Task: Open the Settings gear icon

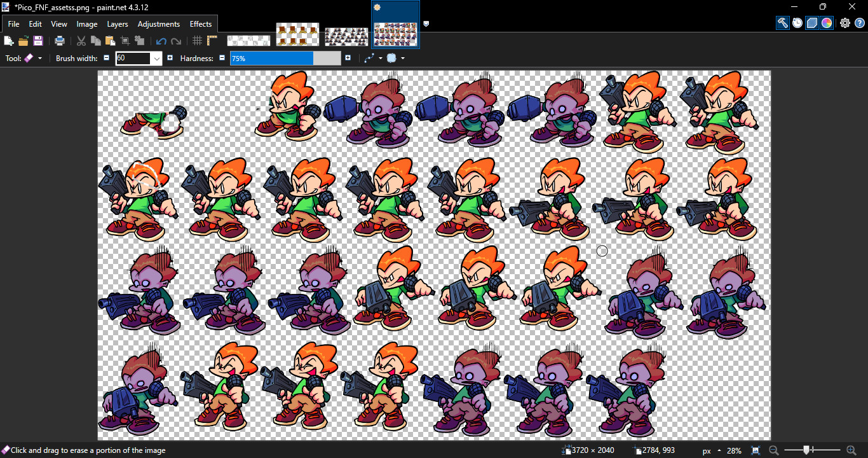Action: point(845,23)
